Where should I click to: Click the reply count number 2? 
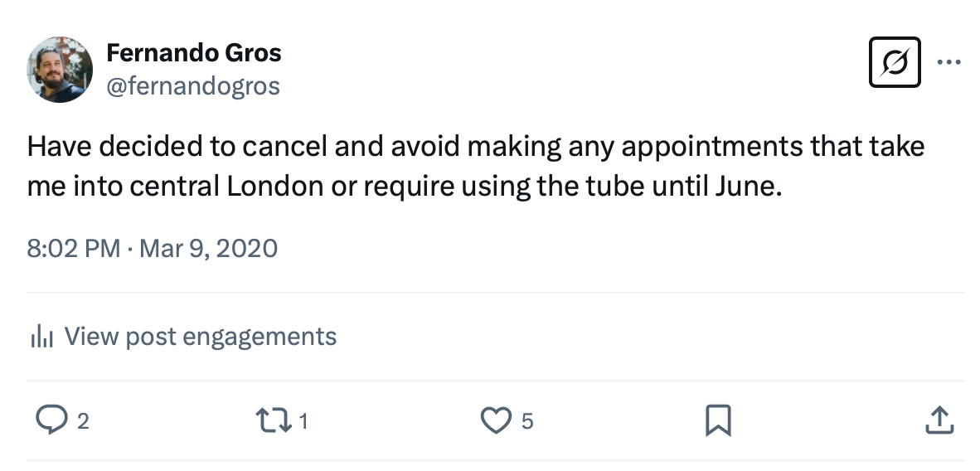pos(83,422)
